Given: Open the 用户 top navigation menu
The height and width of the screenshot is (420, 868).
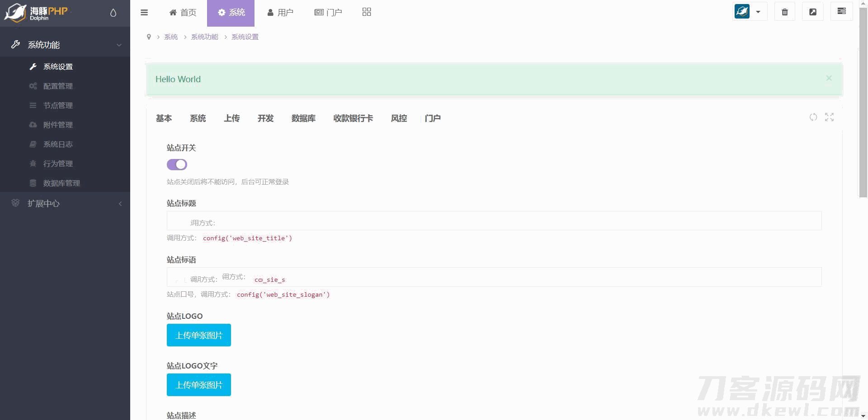Looking at the screenshot, I should point(280,13).
